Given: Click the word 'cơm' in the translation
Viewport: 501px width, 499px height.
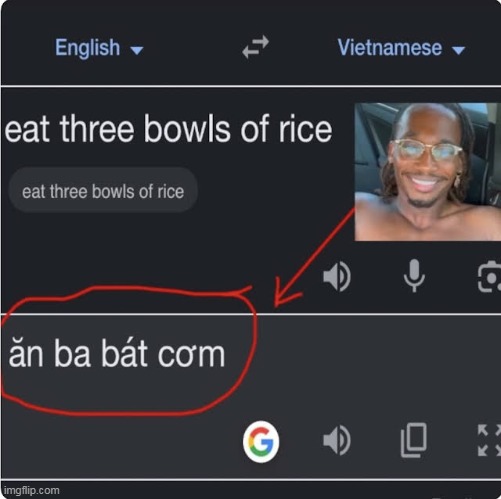Looking at the screenshot, I should (x=191, y=355).
